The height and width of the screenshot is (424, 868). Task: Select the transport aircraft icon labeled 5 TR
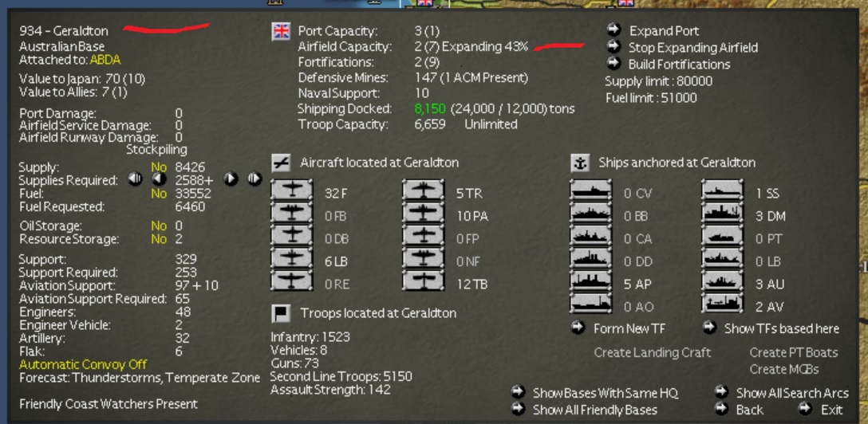[424, 190]
